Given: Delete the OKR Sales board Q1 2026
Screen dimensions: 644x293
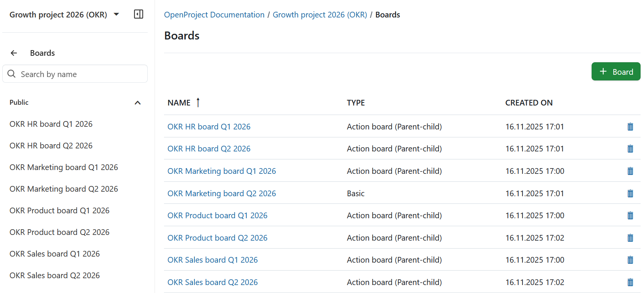Looking at the screenshot, I should click(x=630, y=260).
